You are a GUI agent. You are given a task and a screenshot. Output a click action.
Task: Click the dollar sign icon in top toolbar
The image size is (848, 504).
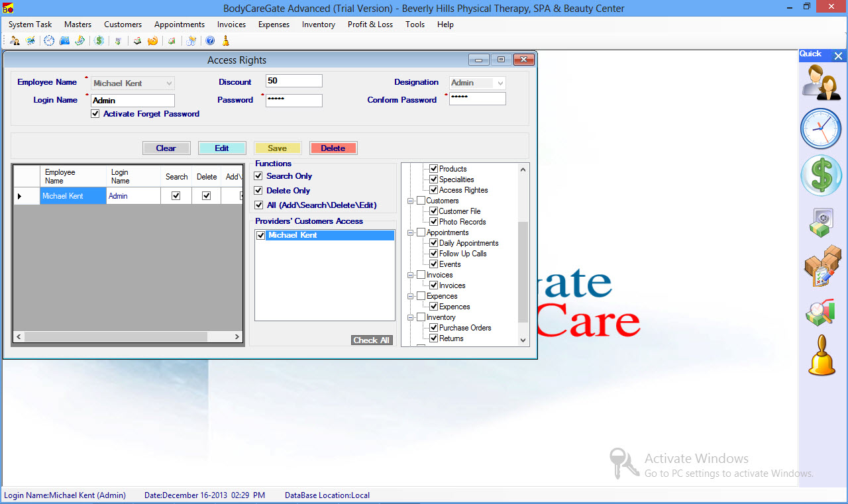99,41
